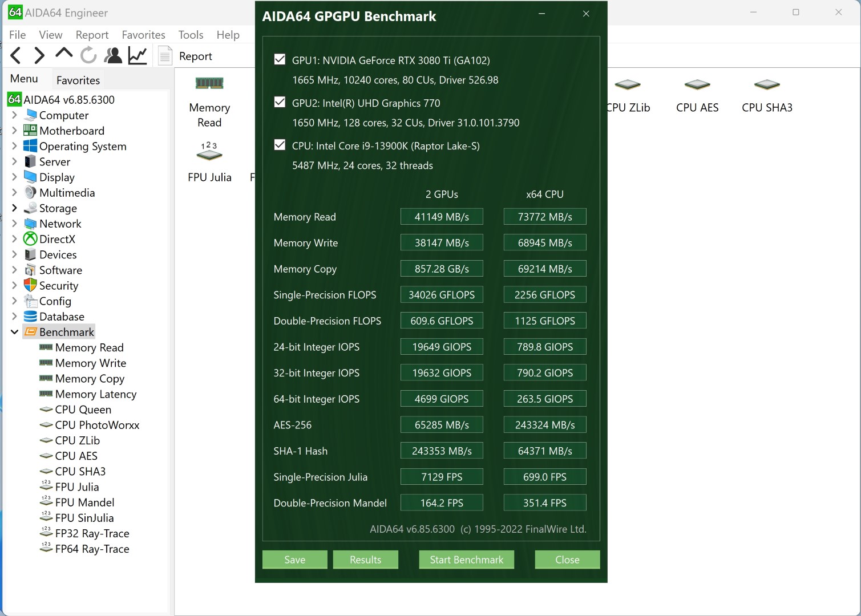Open the File menu

[17, 35]
